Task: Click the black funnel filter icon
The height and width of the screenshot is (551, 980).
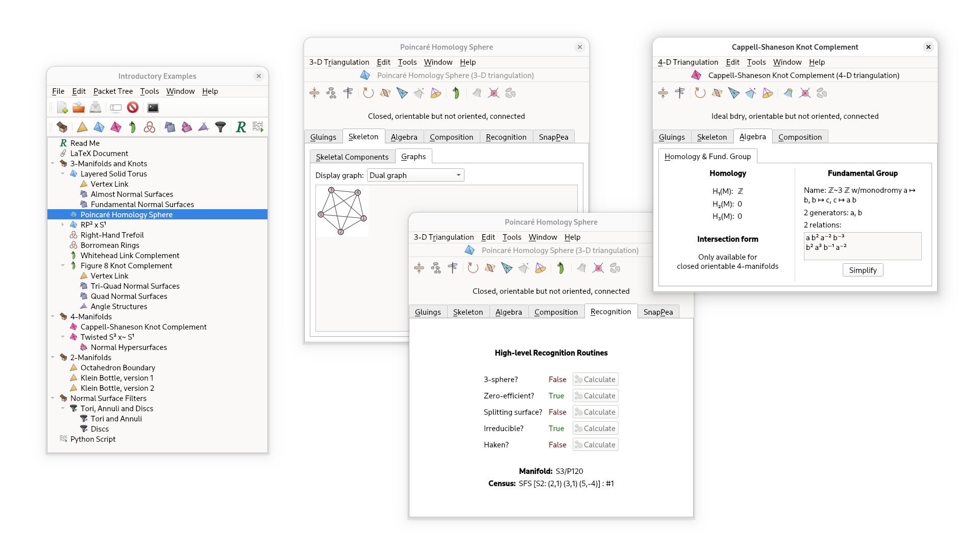Action: pos(220,127)
